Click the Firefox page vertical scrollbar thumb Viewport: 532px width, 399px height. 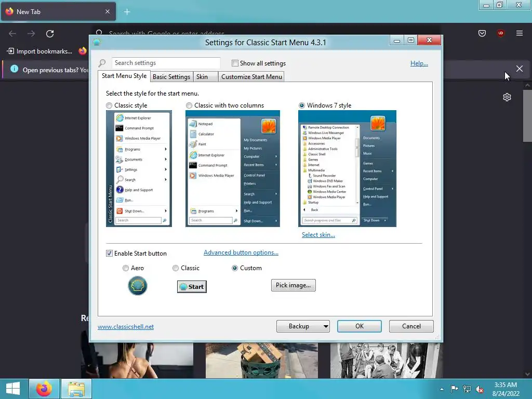[527, 116]
